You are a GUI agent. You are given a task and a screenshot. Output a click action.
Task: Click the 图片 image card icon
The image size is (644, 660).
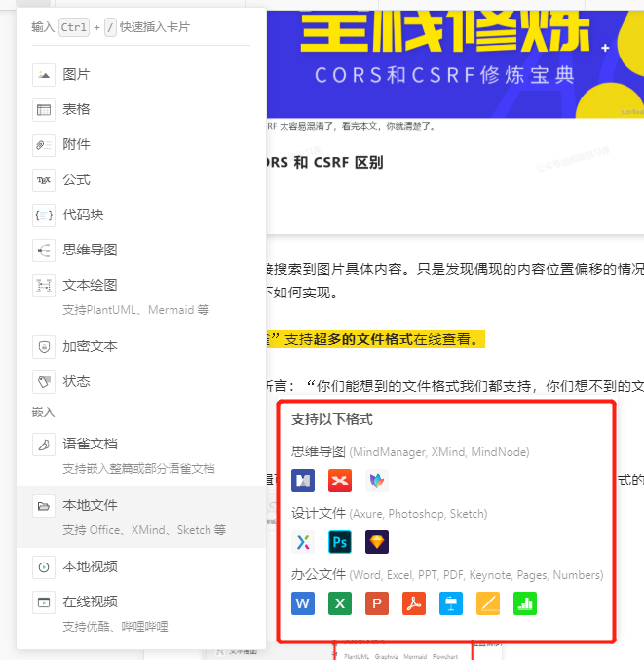44,75
